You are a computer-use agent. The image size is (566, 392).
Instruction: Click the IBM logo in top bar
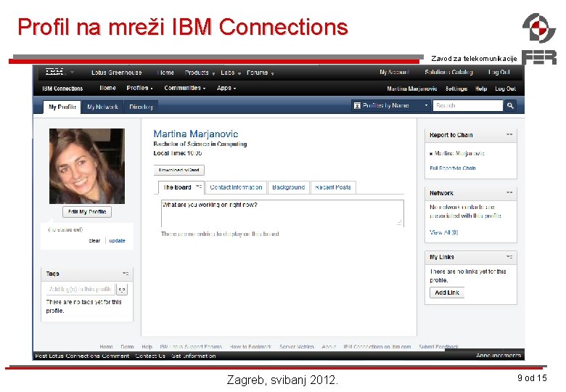[54, 72]
